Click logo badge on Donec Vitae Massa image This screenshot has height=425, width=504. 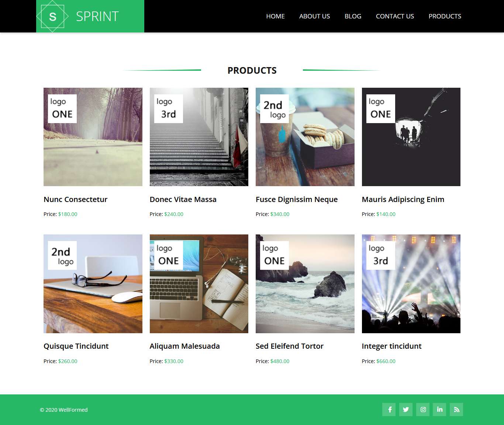(169, 109)
